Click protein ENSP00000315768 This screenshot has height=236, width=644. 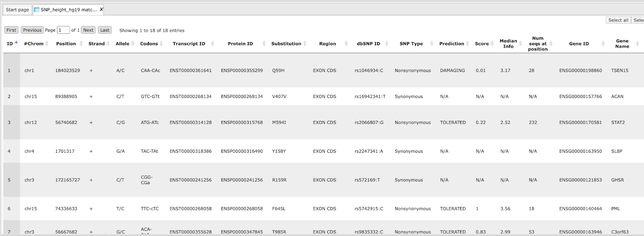pos(242,122)
